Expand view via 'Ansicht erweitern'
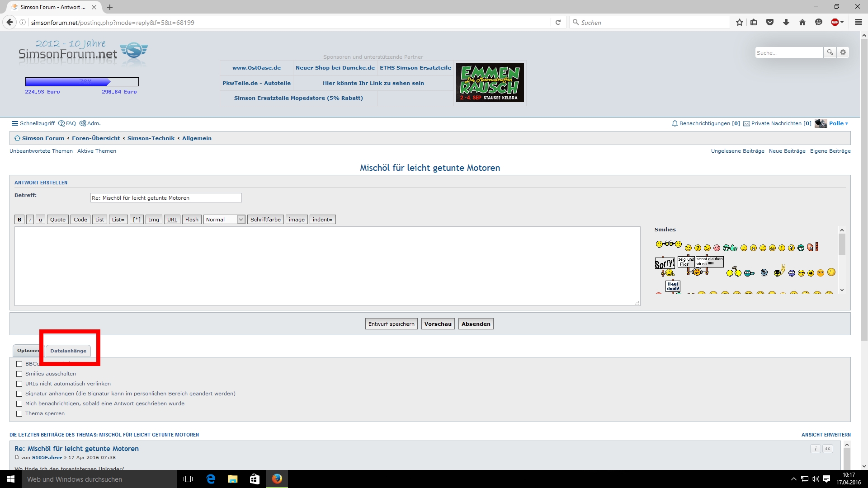 point(826,435)
